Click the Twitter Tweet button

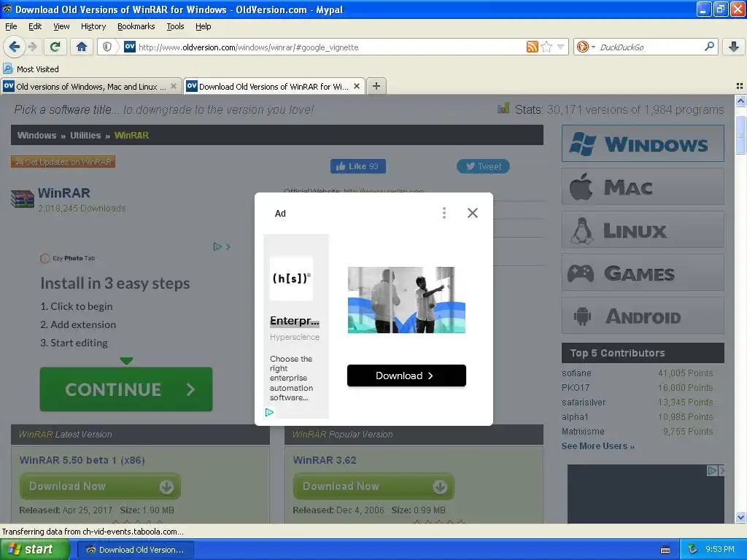click(x=483, y=166)
